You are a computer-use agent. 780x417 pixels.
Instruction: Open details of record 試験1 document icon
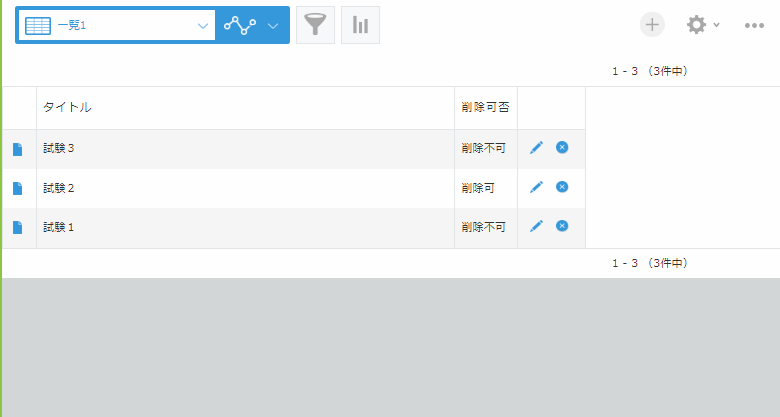pos(17,227)
